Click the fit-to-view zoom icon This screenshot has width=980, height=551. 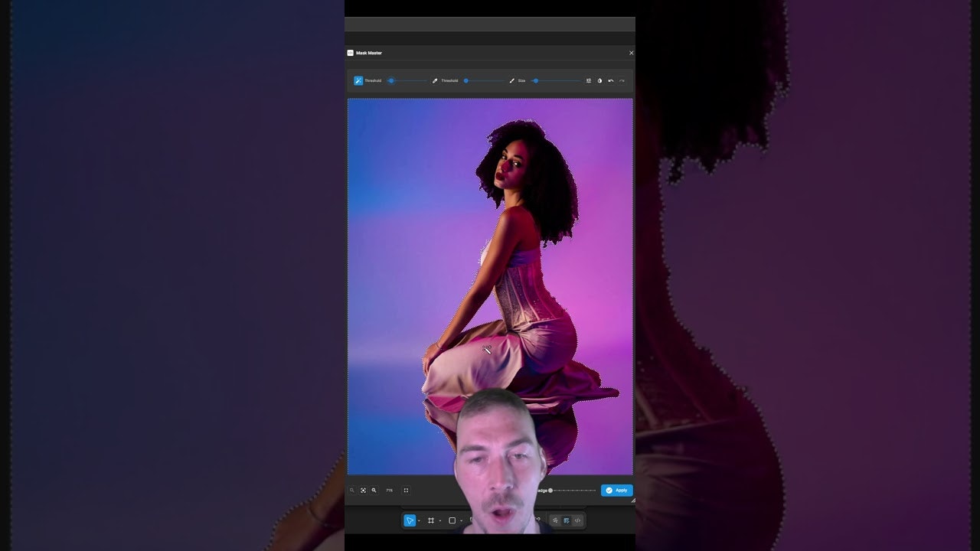363,490
